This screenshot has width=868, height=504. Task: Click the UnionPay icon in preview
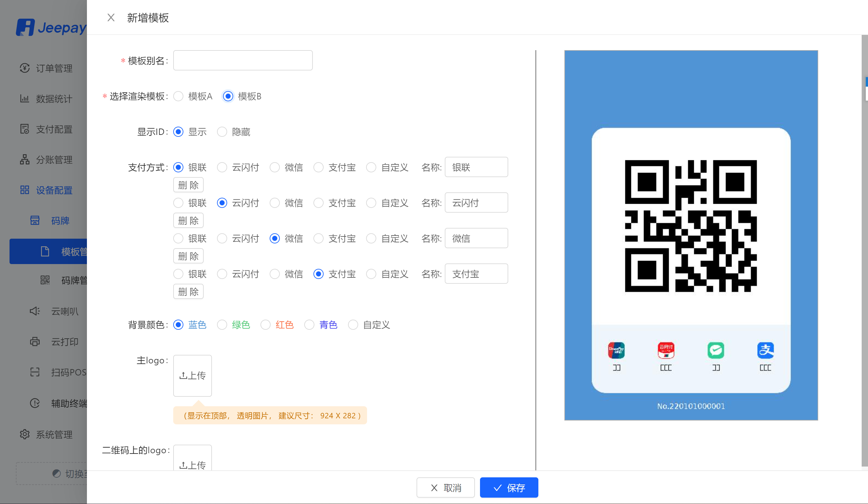[x=616, y=350]
